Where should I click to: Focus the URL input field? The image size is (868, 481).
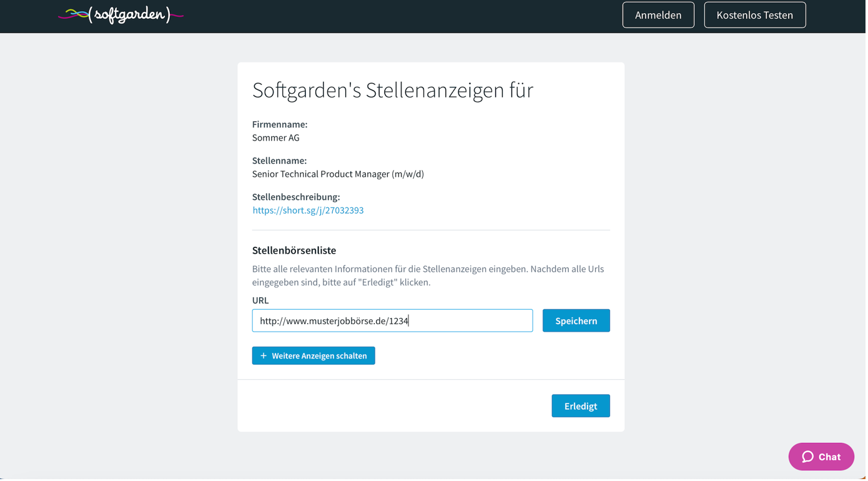click(392, 321)
